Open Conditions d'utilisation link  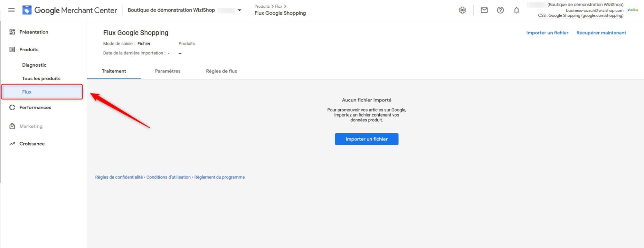pyautogui.click(x=168, y=177)
